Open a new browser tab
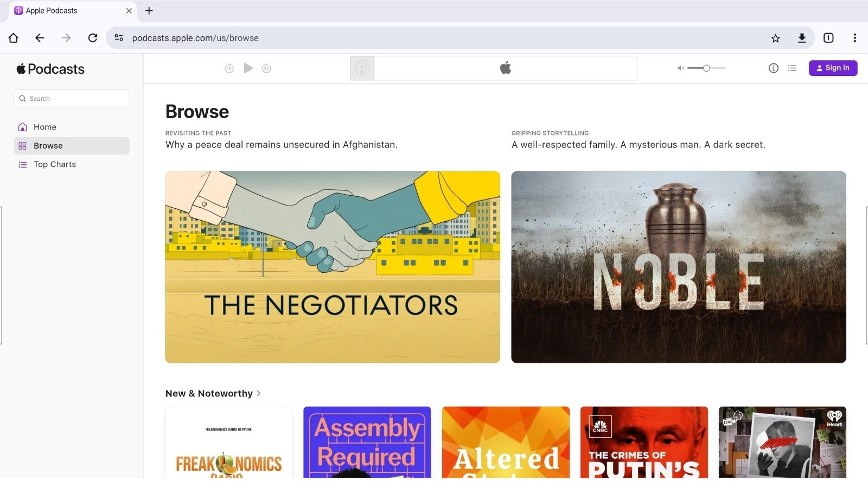The height and width of the screenshot is (488, 868). [x=149, y=10]
